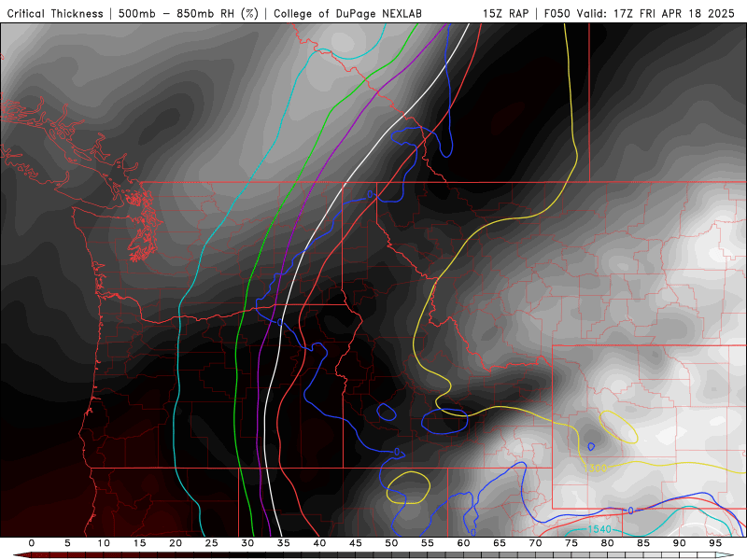Click the '15Z RAP' model run text
Viewport: 747px width, 560px height.
click(505, 13)
